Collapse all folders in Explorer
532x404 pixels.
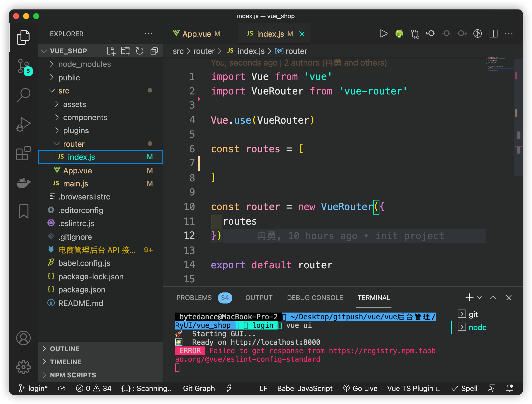154,51
